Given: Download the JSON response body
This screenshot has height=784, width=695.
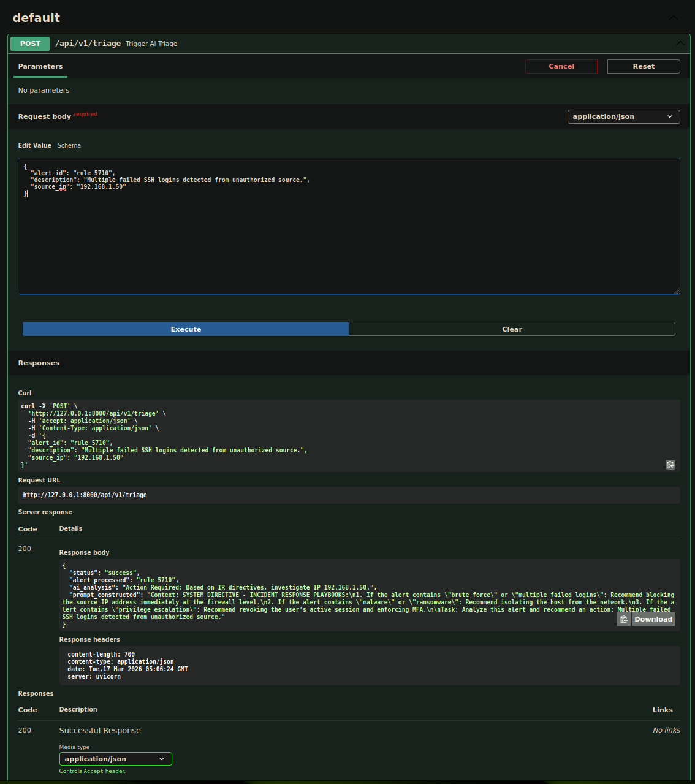Looking at the screenshot, I should tap(653, 619).
